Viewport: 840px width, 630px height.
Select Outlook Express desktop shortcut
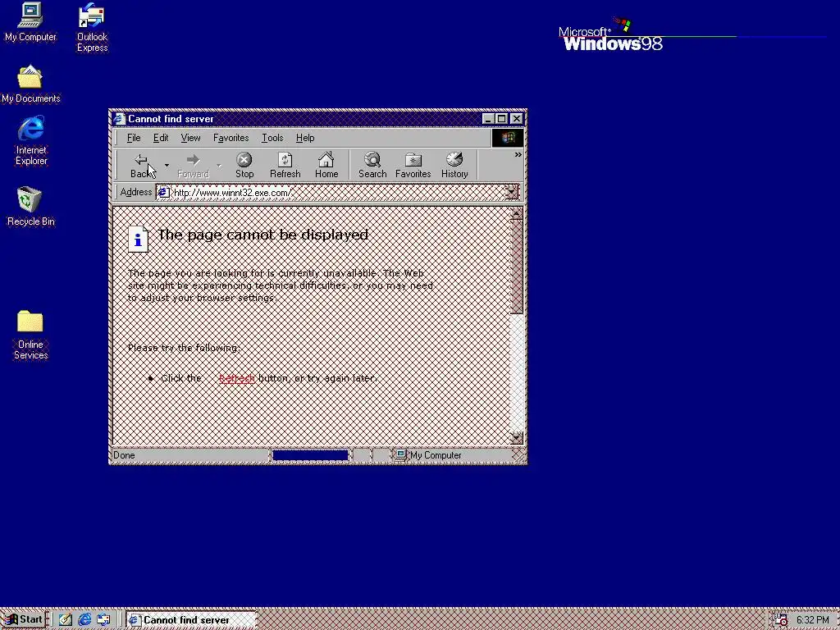pyautogui.click(x=92, y=28)
